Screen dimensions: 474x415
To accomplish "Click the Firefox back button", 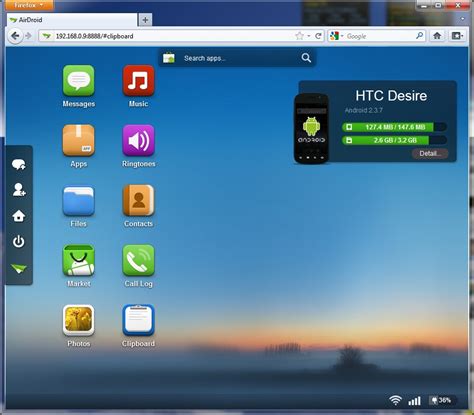I will (x=15, y=36).
